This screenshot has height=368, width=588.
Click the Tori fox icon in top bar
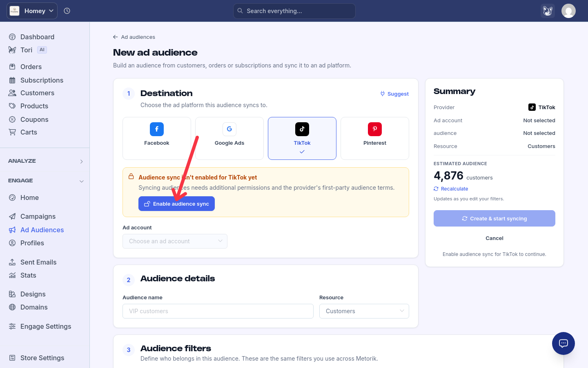[548, 11]
